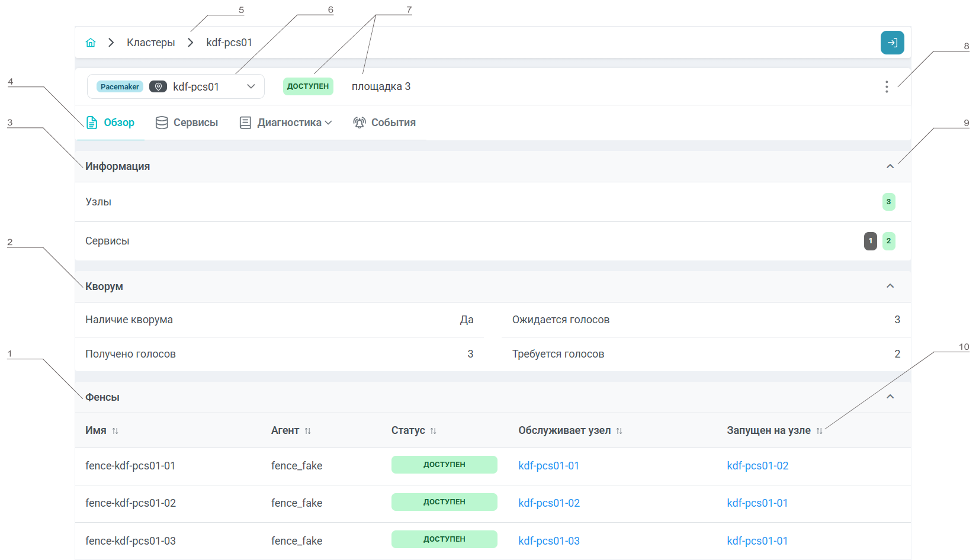Image resolution: width=979 pixels, height=560 pixels.
Task: Select fence-kdf-pcs01-02 row name
Action: click(130, 503)
